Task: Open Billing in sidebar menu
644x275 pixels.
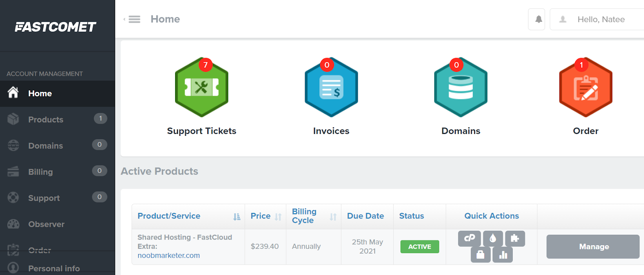Action: pyautogui.click(x=40, y=172)
